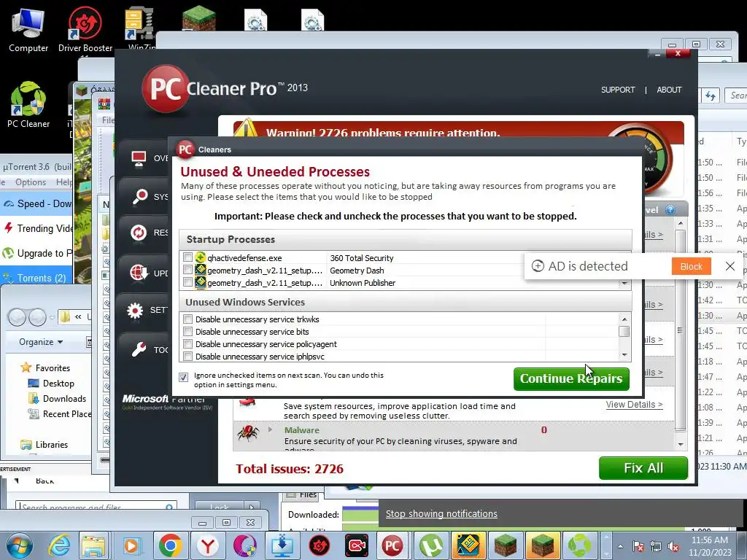The height and width of the screenshot is (560, 747).
Task: Click the help icon beside level header
Action: point(670,210)
